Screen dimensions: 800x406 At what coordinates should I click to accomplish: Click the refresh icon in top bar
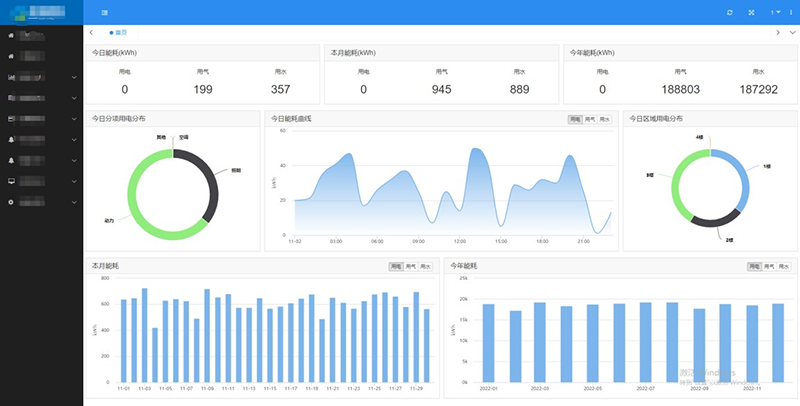pos(730,12)
